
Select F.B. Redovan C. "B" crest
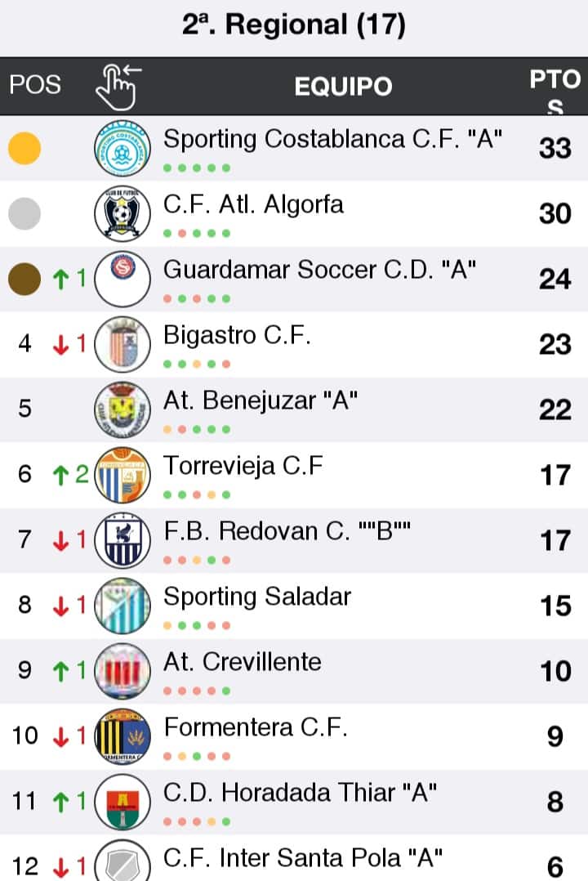122,540
